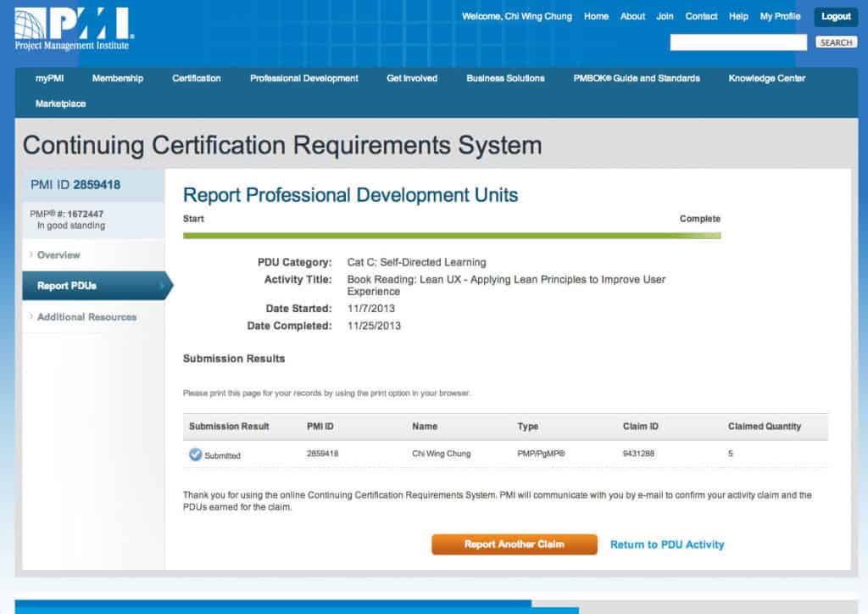
Task: Click the Help link
Action: [x=738, y=16]
